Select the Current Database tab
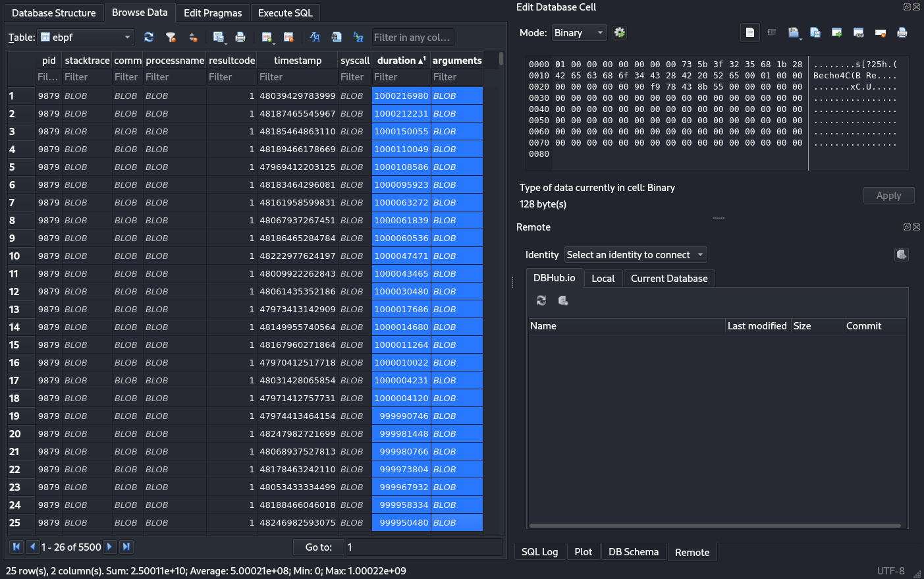Screen dimensions: 924x579 tap(669, 279)
